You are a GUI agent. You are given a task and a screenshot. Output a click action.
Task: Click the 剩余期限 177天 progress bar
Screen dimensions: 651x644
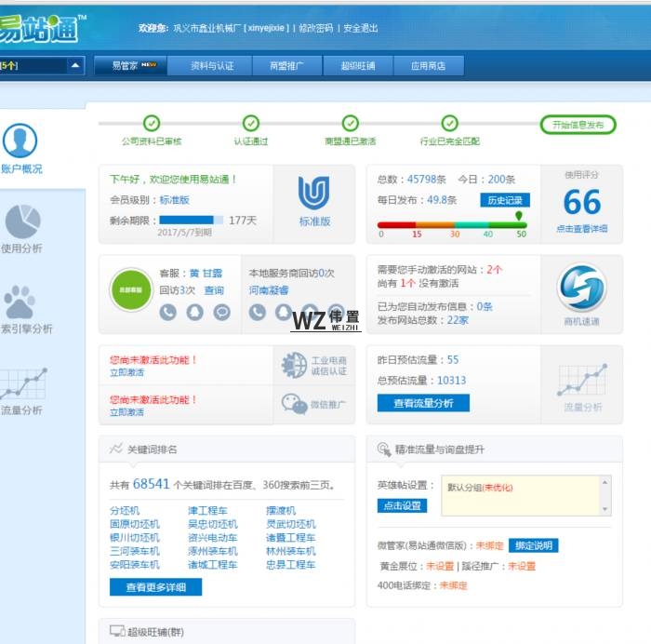tap(191, 220)
